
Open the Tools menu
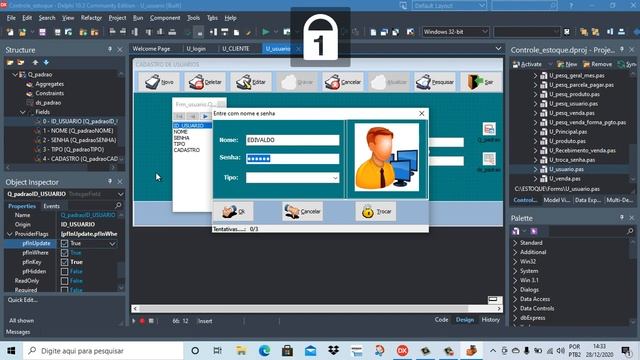pyautogui.click(x=193, y=18)
